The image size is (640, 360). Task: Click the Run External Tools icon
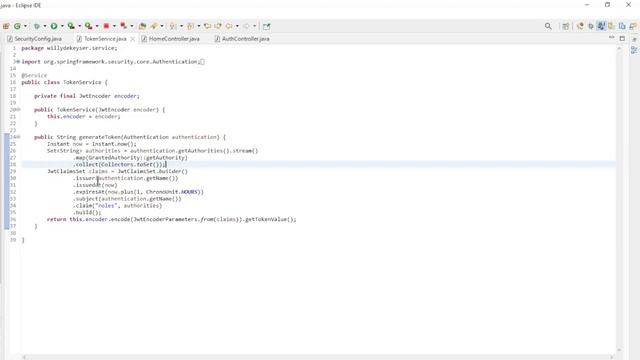pos(89,26)
